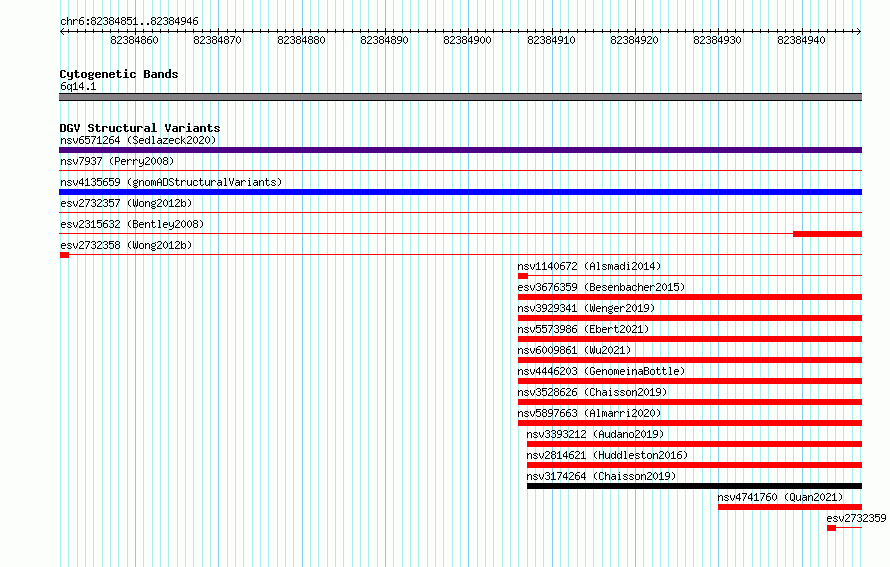Click the nsv6571264 (Sedlazeck2020) label
This screenshot has height=567, width=890.
click(138, 140)
